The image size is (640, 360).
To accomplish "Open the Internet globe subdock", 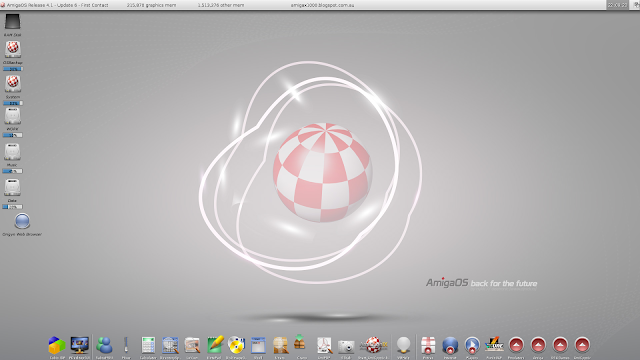I will pyautogui.click(x=450, y=345).
